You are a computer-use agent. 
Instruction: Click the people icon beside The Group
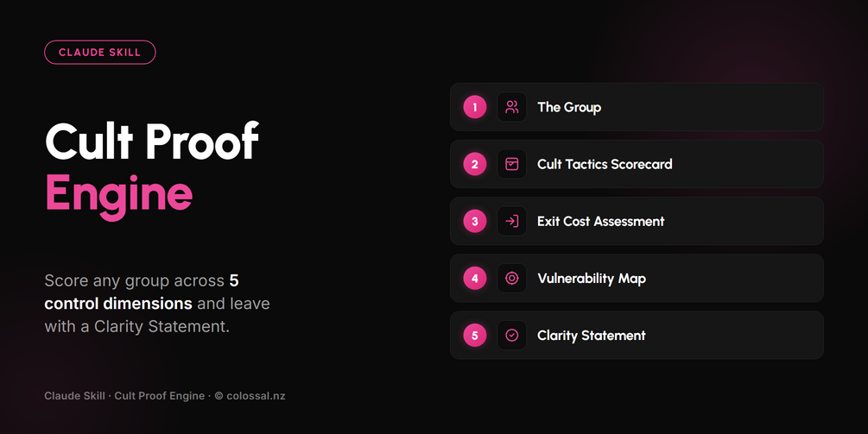tap(512, 107)
